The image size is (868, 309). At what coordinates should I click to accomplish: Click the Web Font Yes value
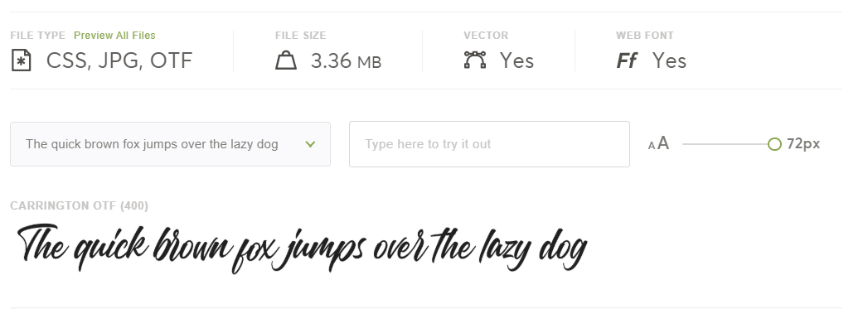669,60
